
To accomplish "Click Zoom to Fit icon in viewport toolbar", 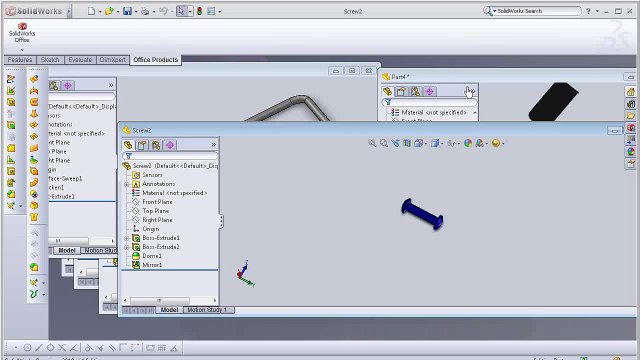I will [x=372, y=143].
